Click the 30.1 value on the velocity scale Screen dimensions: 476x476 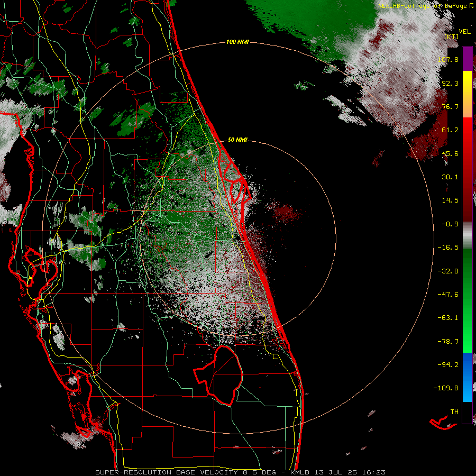(x=450, y=177)
